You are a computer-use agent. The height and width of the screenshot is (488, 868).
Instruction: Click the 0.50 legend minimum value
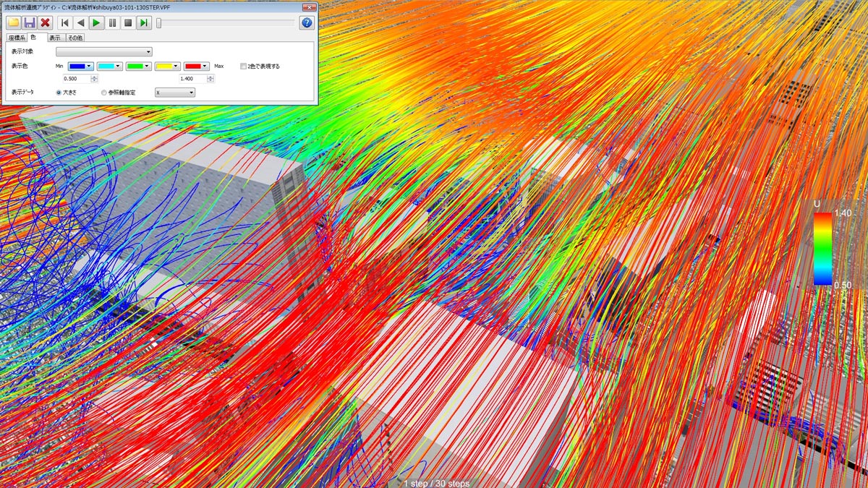pos(842,285)
